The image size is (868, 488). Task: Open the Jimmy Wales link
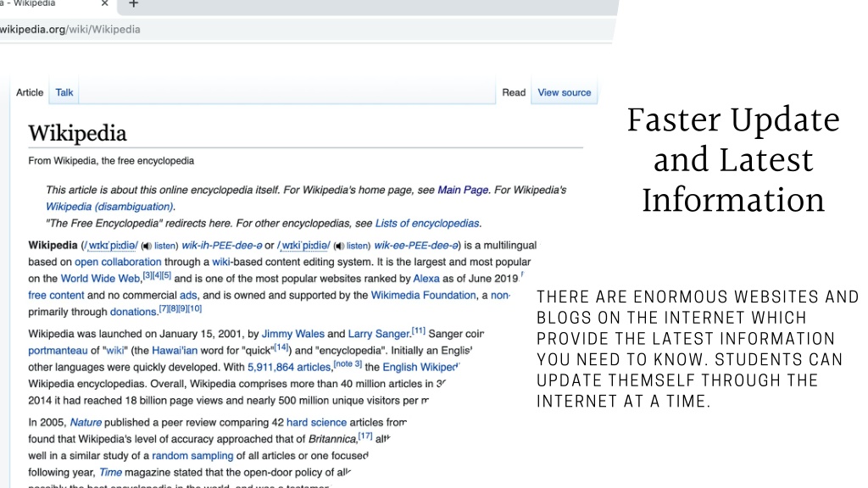click(x=292, y=334)
